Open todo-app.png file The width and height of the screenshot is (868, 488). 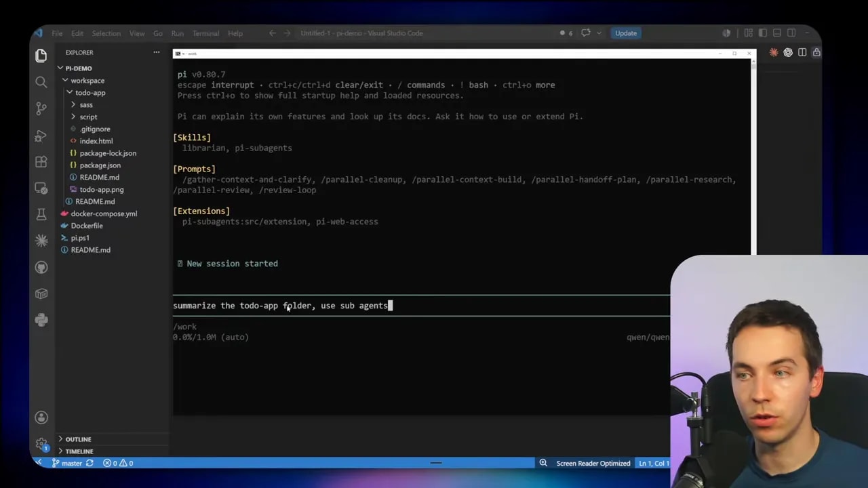click(x=102, y=190)
